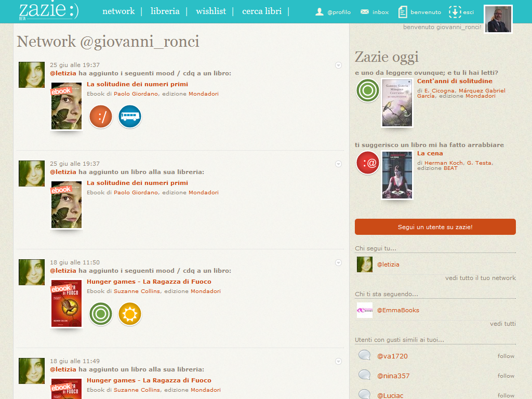Expand options arrow on 25 giu libreria post
The image size is (532, 399).
pos(338,164)
